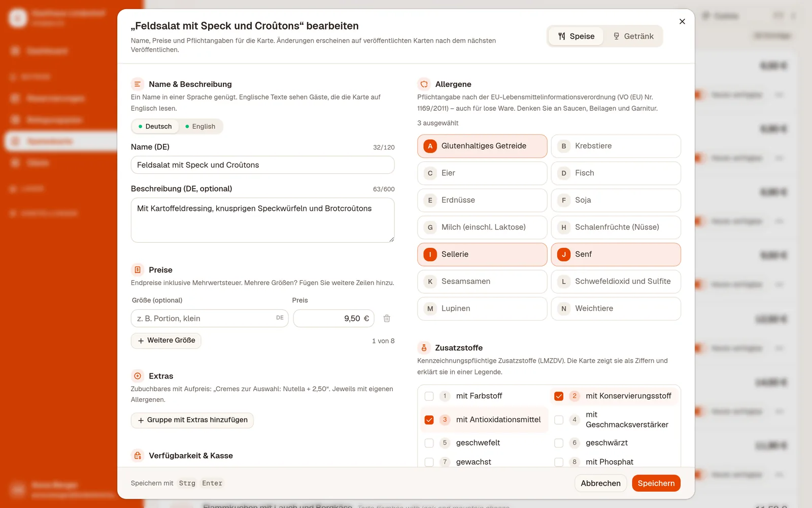Save changes with the Speichern button
Viewport: 812px width, 508px height.
[656, 483]
